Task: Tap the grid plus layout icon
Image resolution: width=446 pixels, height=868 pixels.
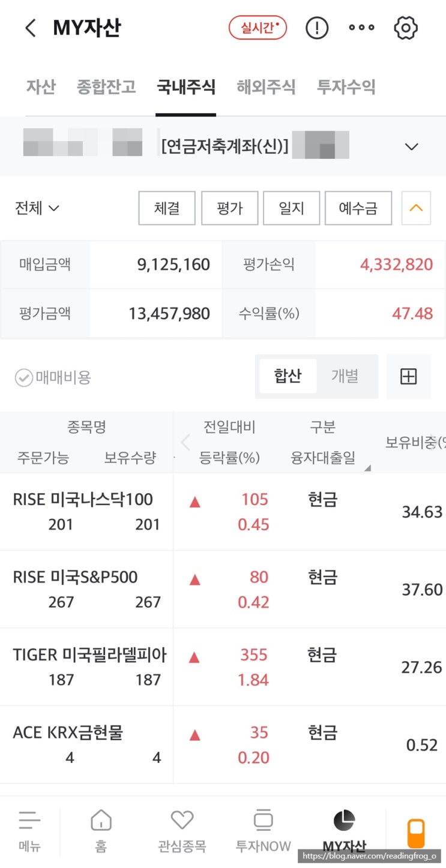Action: 408,377
